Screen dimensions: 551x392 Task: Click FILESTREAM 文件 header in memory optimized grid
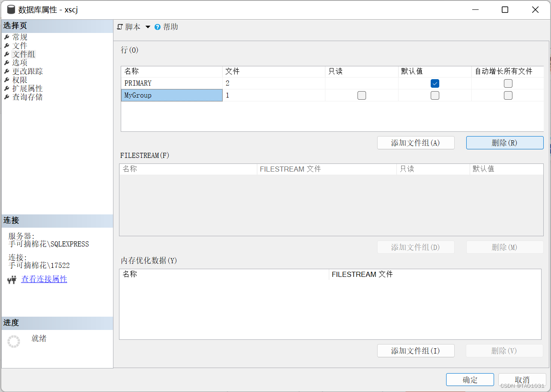(x=435, y=274)
